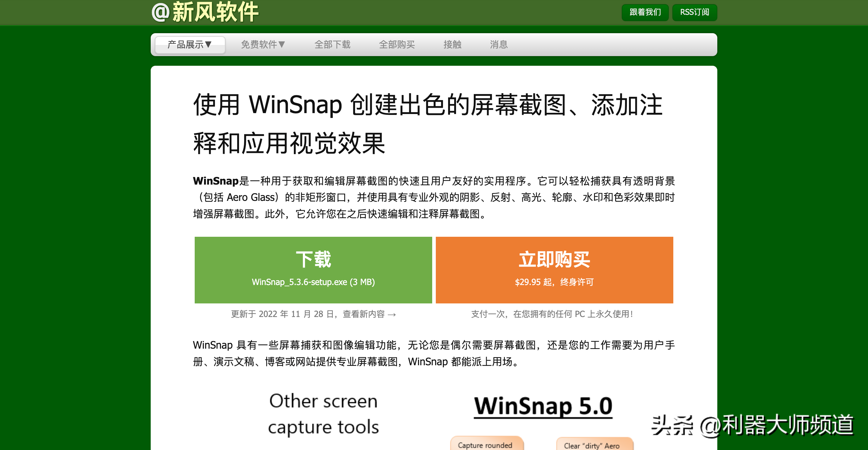Click the 跟着我们 button
Image resolution: width=868 pixels, height=450 pixels.
[x=645, y=12]
